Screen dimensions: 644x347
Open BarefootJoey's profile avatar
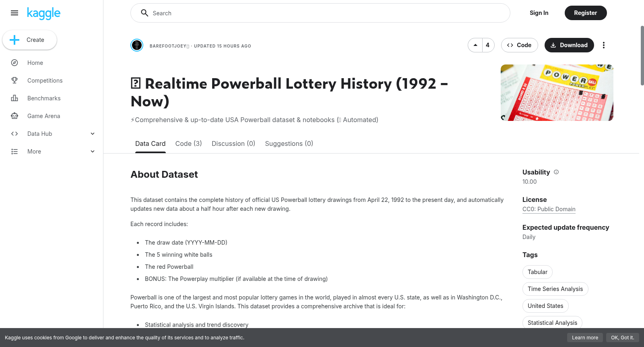pyautogui.click(x=137, y=45)
